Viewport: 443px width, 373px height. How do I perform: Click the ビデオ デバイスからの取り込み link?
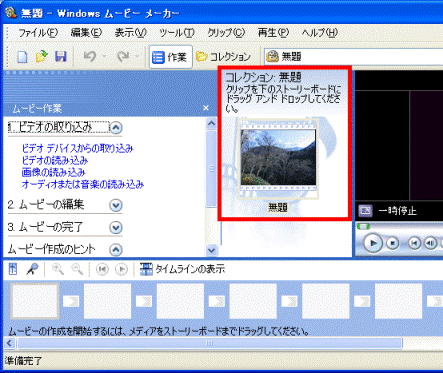pos(78,148)
